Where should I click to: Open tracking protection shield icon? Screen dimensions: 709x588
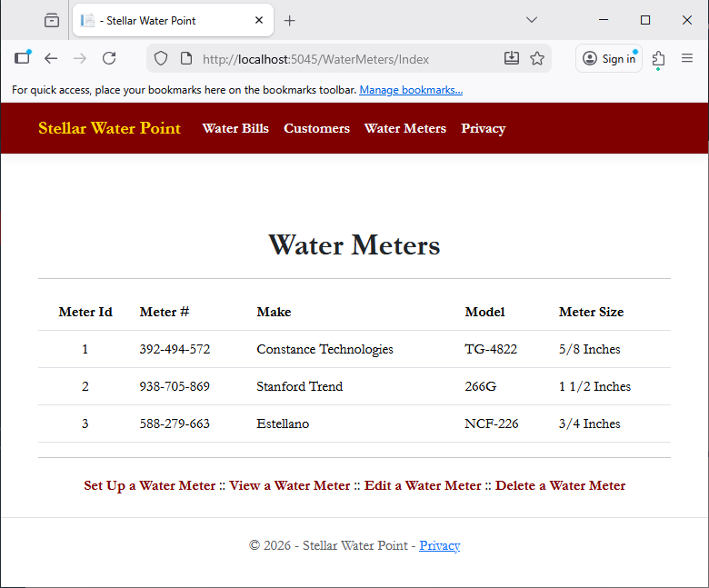point(161,59)
